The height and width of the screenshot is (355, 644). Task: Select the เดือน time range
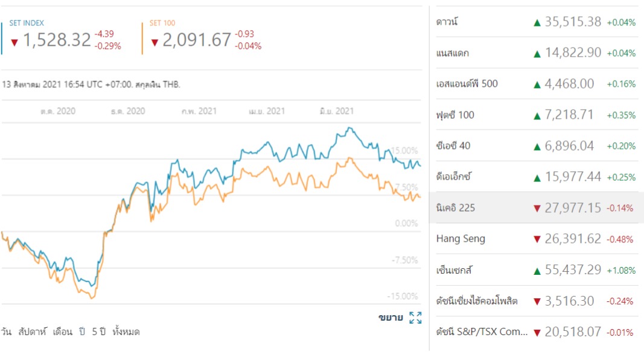click(63, 332)
